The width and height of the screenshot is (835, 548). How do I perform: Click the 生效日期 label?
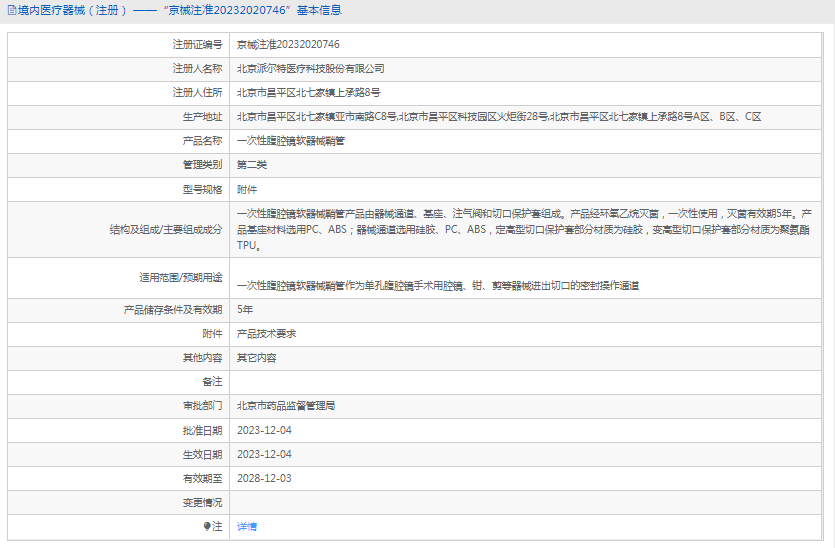202,454
